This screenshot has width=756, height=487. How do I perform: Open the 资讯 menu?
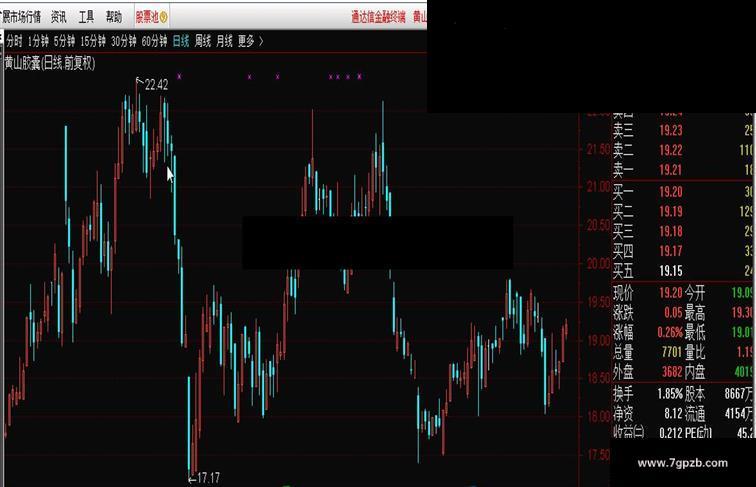point(59,17)
